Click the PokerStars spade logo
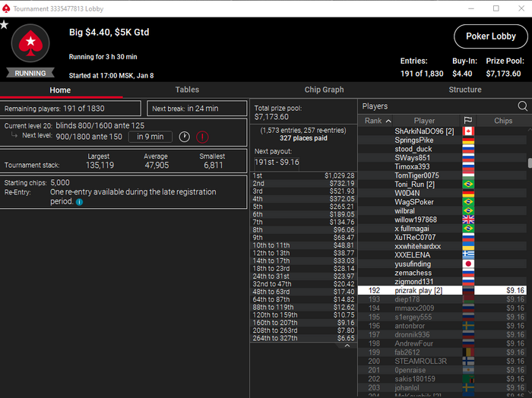This screenshot has height=398, width=532. coord(30,43)
